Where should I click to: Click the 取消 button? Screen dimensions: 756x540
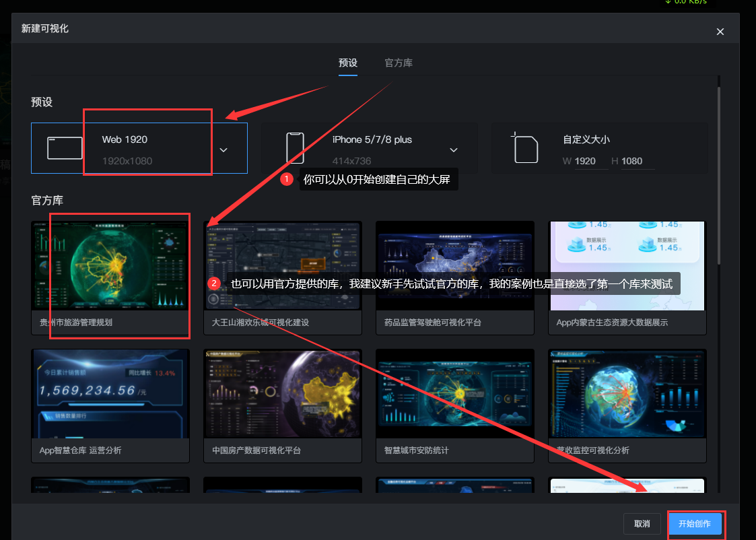pos(642,524)
